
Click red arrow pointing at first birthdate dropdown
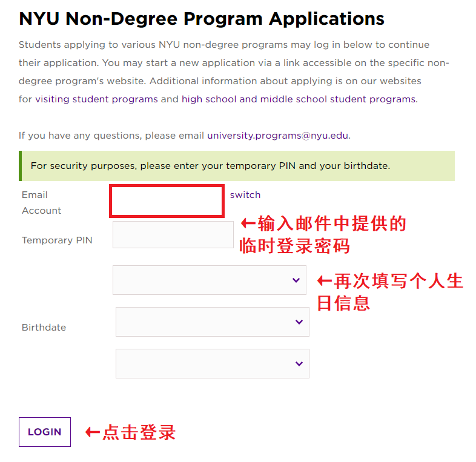pyautogui.click(x=325, y=281)
